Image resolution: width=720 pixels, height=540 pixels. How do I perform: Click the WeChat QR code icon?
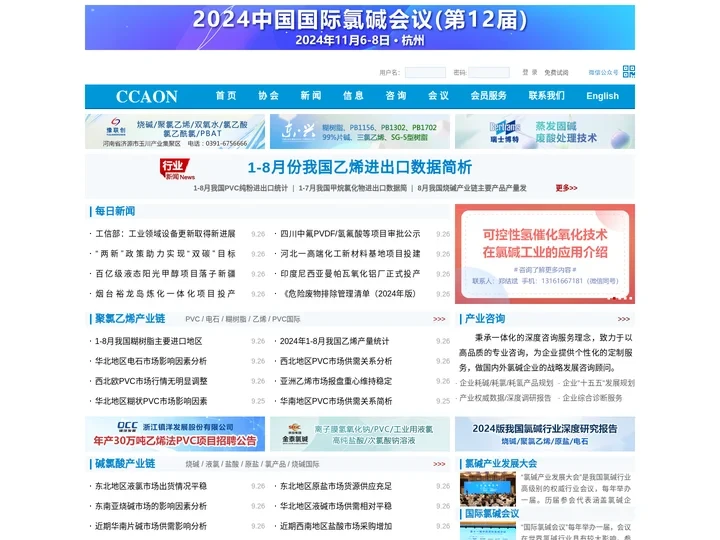[629, 72]
